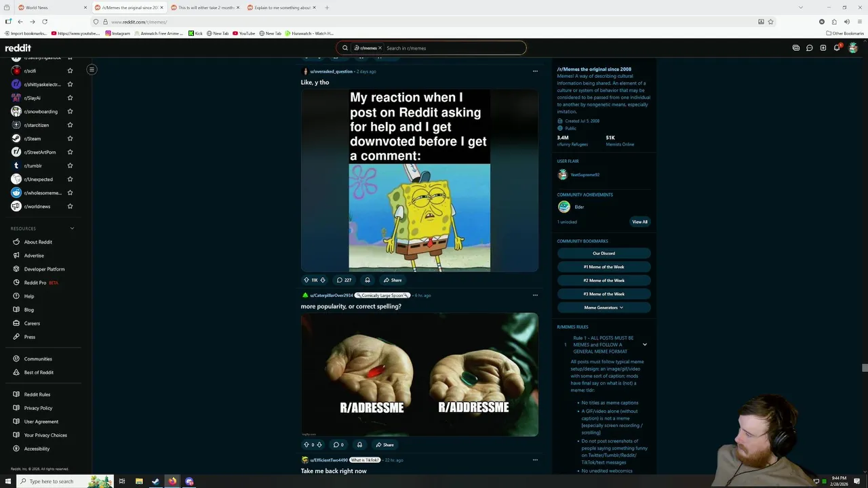Viewport: 868px width, 488px height.
Task: Switch to the World News tab
Action: [x=53, y=7]
